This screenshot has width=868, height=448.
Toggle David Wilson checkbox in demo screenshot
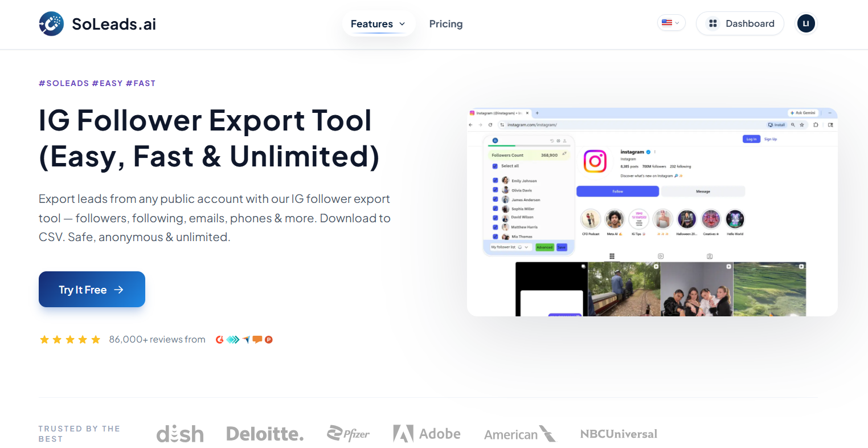point(495,218)
